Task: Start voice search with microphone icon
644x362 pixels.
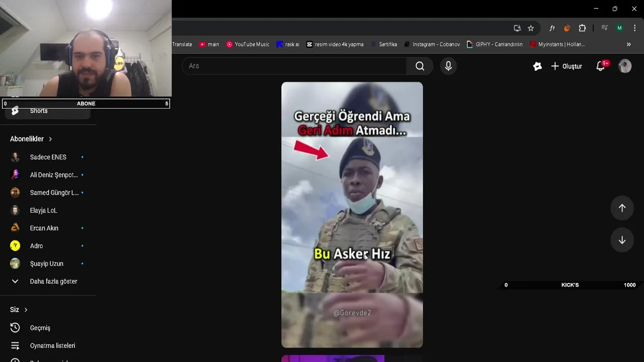Action: point(448,66)
